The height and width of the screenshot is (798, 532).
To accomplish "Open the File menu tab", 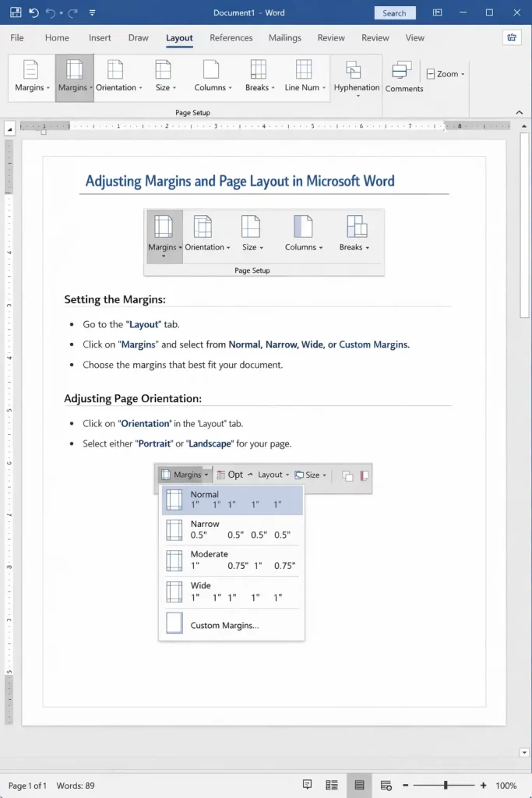I will click(17, 37).
